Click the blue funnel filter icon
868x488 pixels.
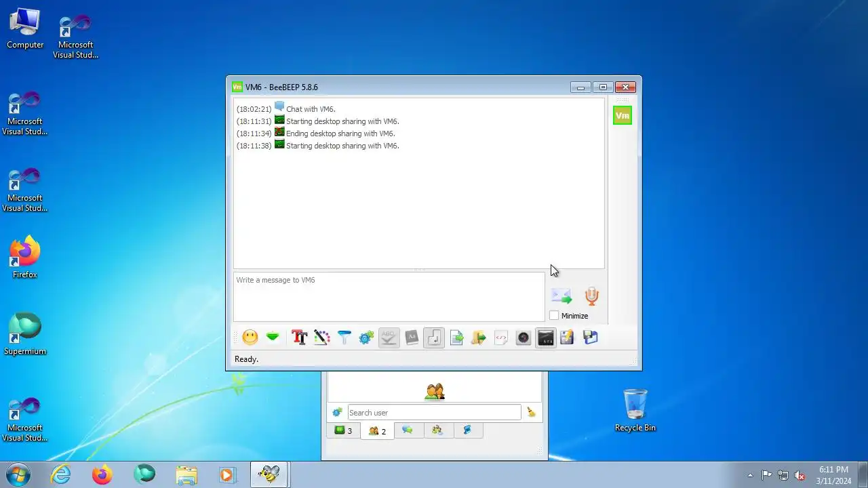(x=344, y=337)
